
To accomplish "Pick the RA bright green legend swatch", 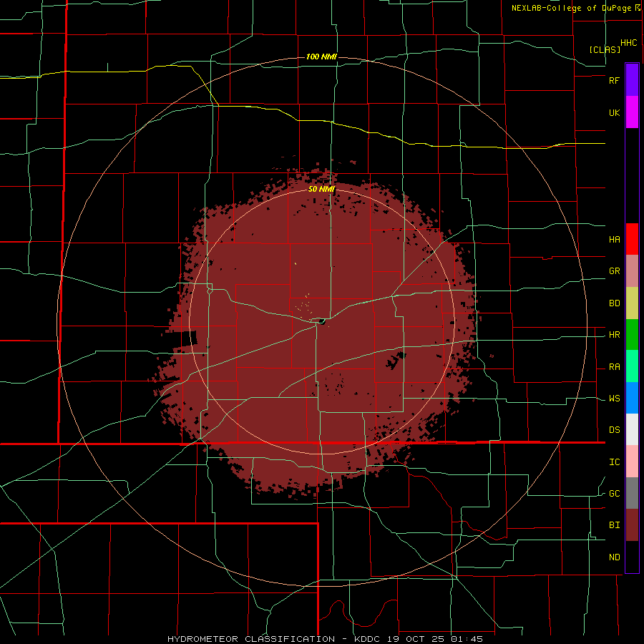I will click(632, 366).
